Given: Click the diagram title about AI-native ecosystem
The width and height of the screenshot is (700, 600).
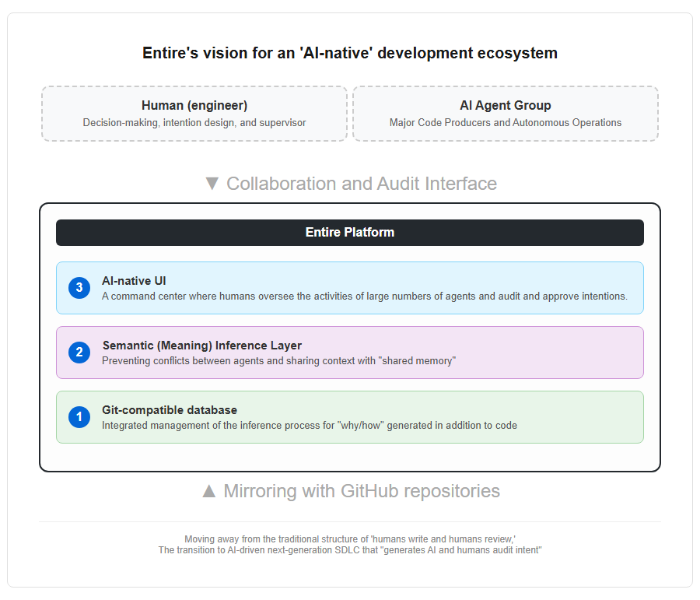Looking at the screenshot, I should pyautogui.click(x=350, y=53).
